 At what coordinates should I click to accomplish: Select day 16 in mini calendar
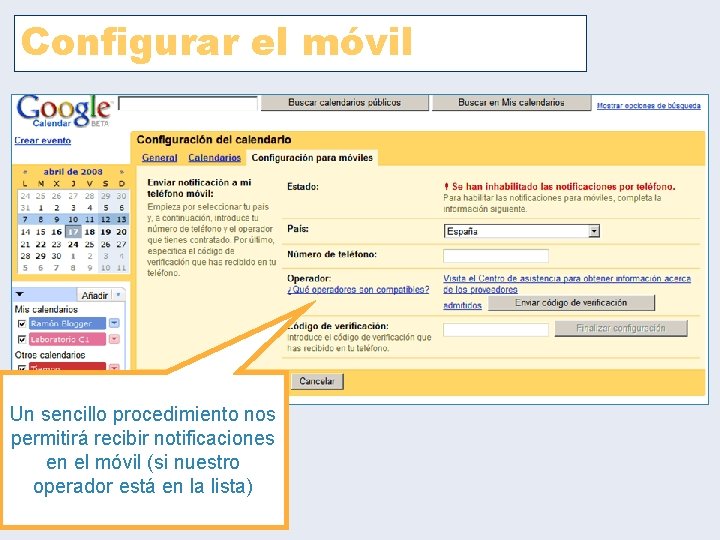56,232
